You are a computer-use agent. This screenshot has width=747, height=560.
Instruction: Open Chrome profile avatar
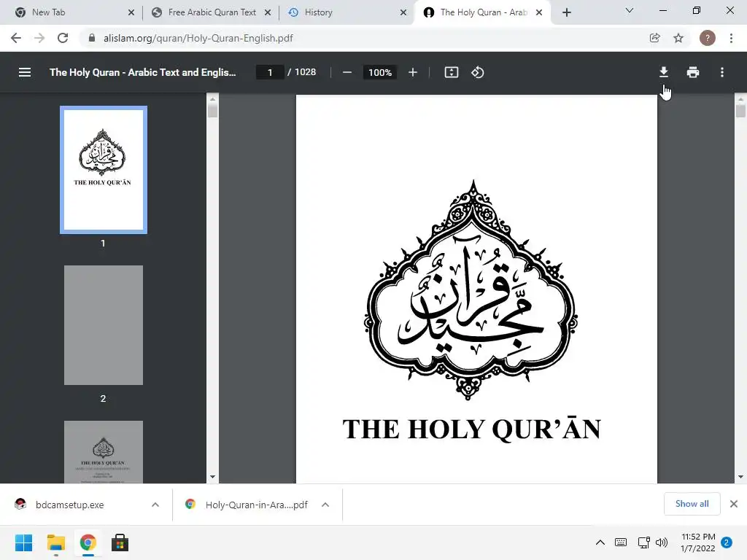coord(708,38)
